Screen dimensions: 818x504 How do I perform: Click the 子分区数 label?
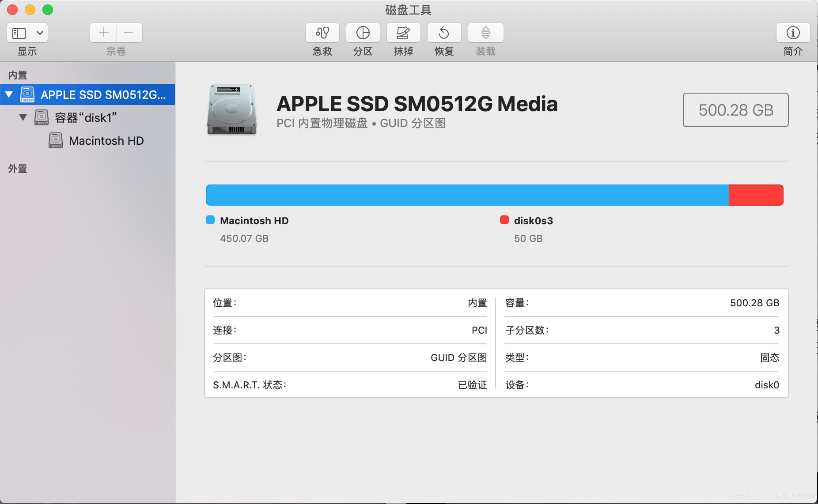(527, 330)
